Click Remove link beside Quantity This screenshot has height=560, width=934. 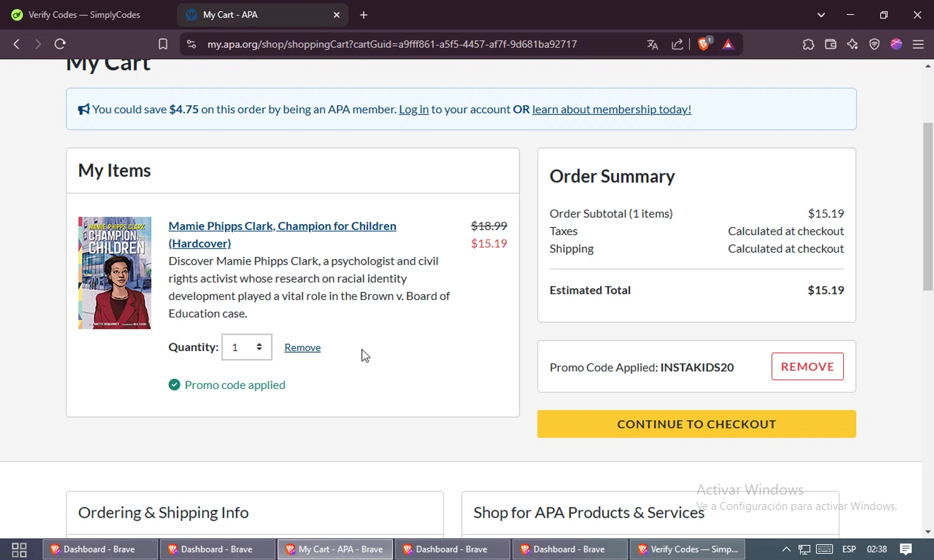pos(303,348)
